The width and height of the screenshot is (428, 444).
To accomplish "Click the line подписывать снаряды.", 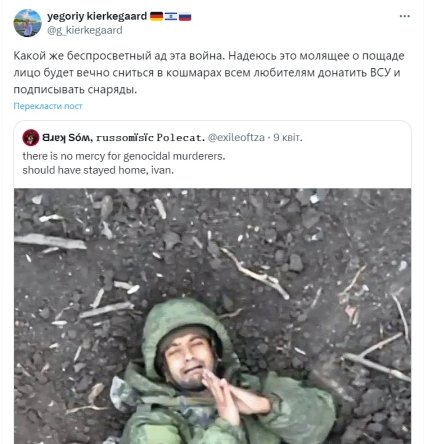I will (75, 90).
